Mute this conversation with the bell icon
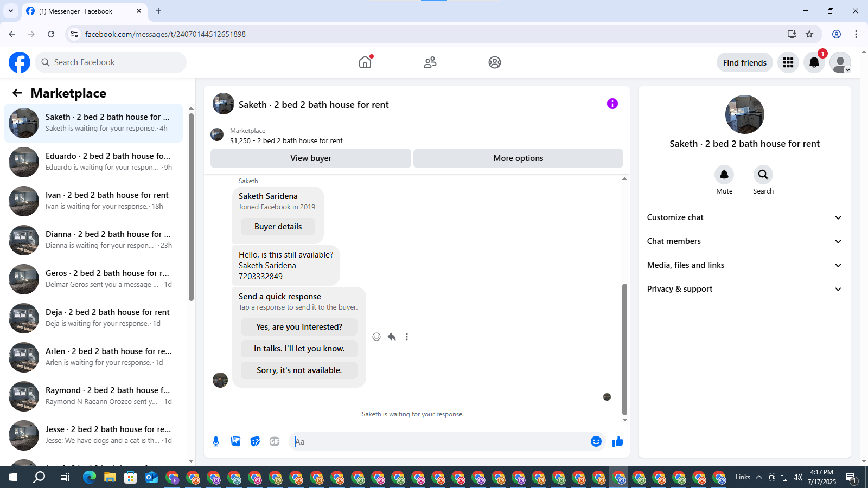The image size is (868, 488). click(x=724, y=175)
